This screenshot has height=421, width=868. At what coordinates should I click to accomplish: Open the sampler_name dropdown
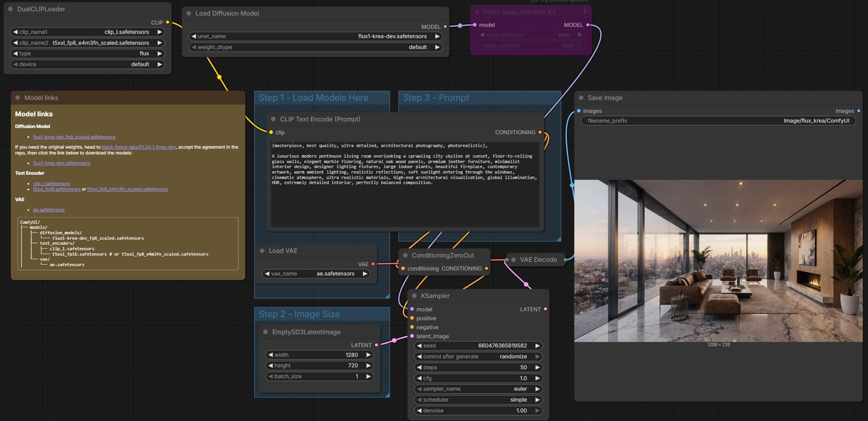click(478, 389)
